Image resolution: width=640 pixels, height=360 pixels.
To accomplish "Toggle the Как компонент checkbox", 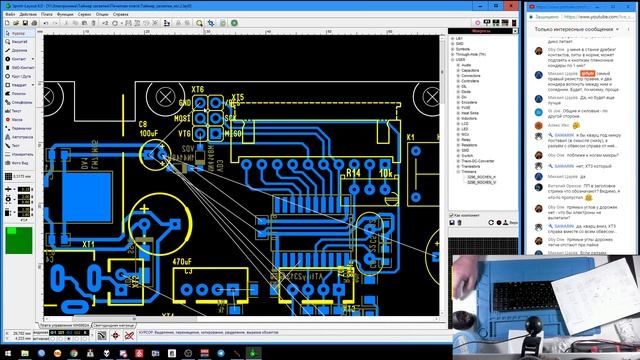I will pos(451,215).
